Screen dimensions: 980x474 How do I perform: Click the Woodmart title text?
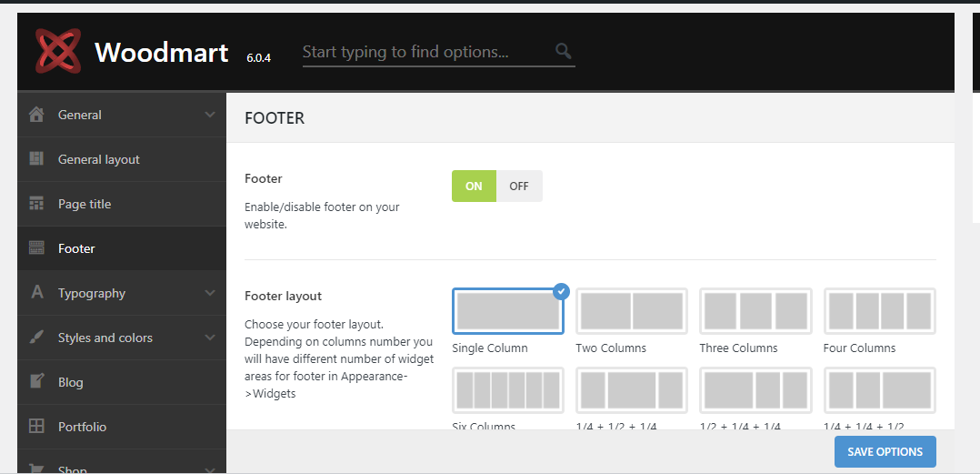[161, 53]
